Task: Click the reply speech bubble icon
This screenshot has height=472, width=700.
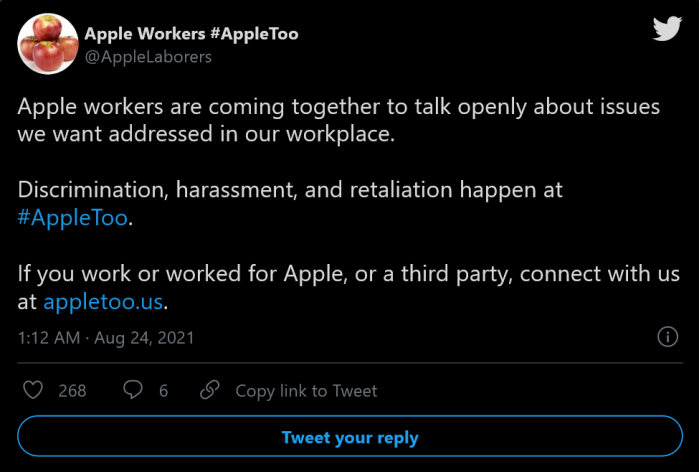Action: pos(132,390)
